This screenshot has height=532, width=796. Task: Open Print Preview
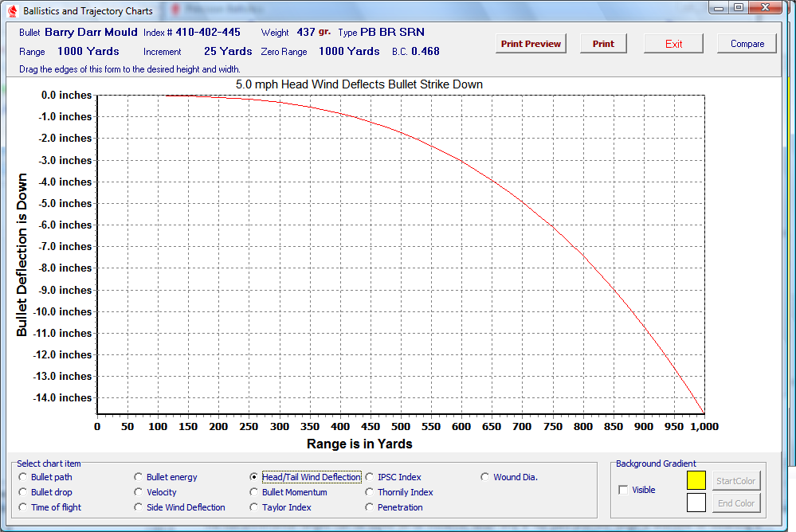(531, 44)
